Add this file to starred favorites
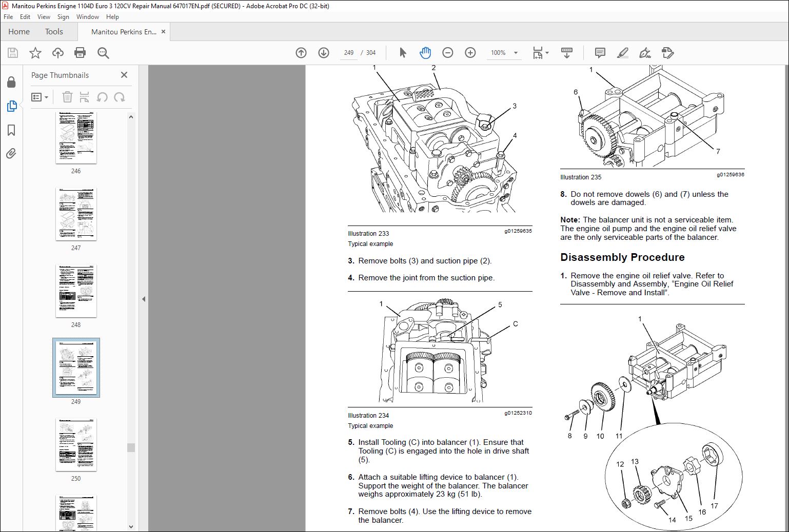Viewport: 789px width, 532px height. [35, 53]
